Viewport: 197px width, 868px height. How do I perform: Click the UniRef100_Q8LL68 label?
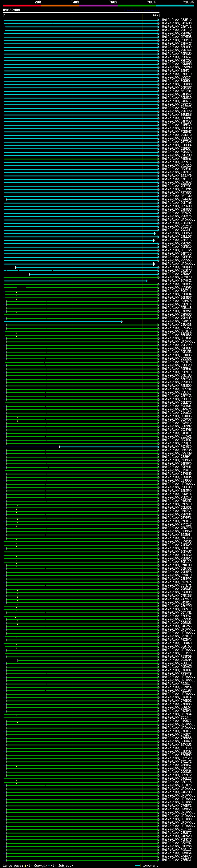click(176, 139)
